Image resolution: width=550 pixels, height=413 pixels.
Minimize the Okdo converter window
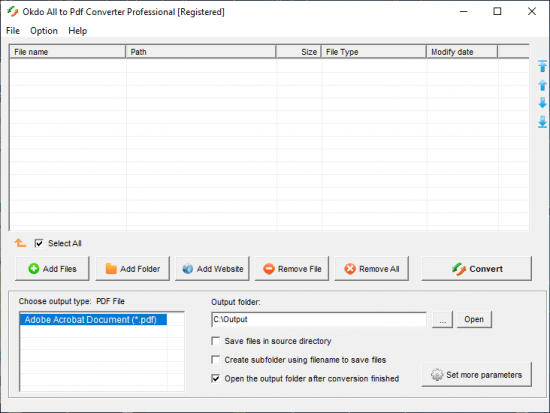tap(464, 12)
